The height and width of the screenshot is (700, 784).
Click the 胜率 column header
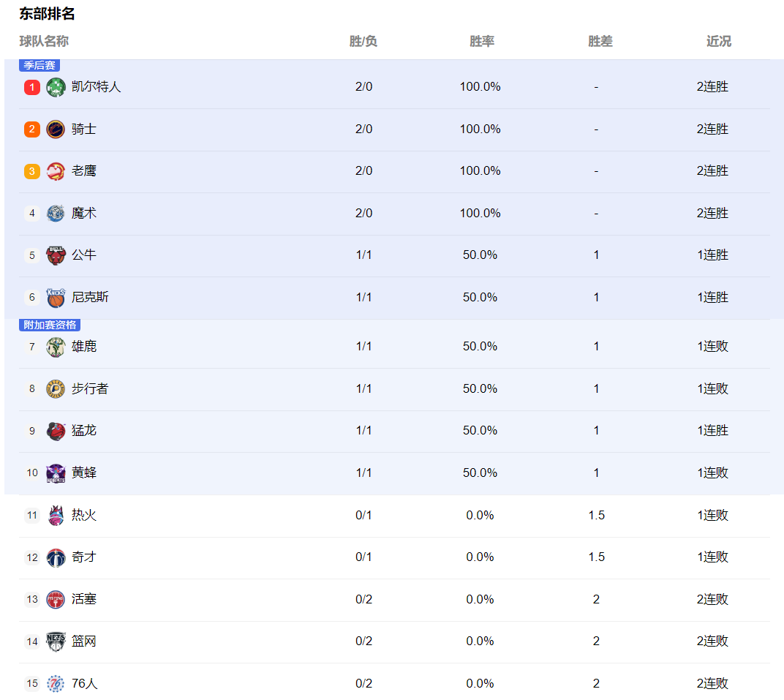tap(482, 41)
